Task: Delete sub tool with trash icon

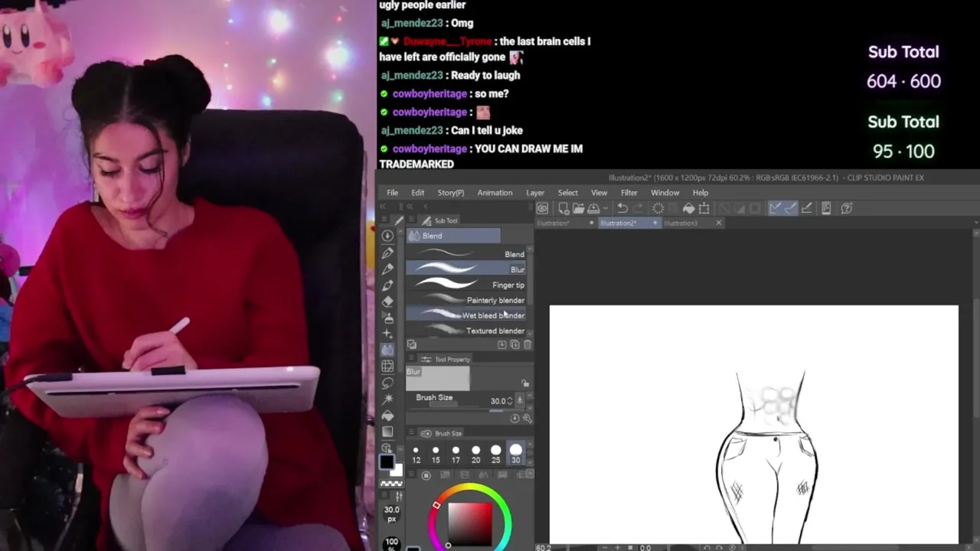Action: coord(528,344)
